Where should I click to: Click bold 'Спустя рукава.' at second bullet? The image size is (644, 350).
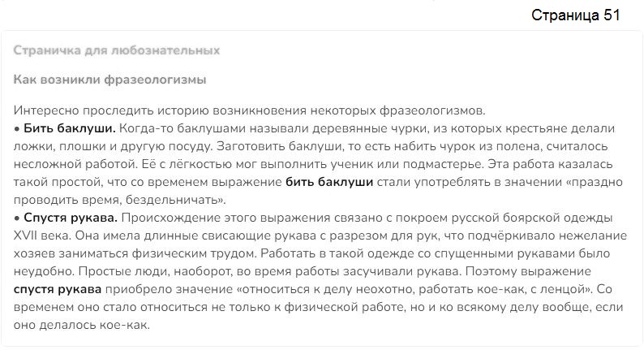[71, 218]
